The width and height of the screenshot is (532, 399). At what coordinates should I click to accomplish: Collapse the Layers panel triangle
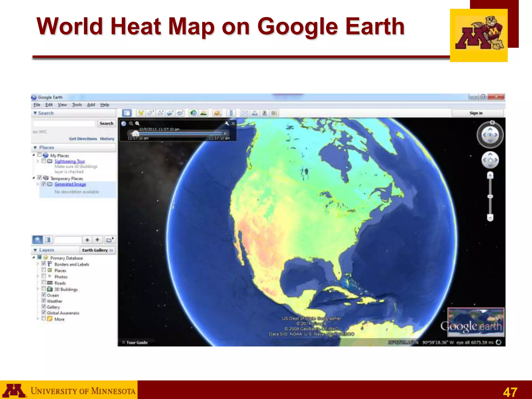tap(35, 250)
